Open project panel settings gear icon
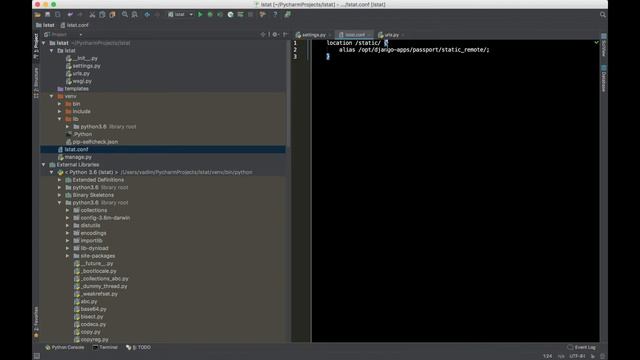 [x=275, y=35]
